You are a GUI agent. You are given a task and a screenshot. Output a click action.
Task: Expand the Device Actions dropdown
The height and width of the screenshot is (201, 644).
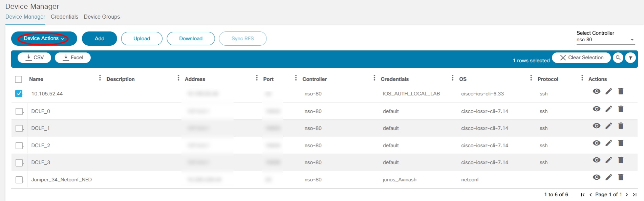point(44,39)
